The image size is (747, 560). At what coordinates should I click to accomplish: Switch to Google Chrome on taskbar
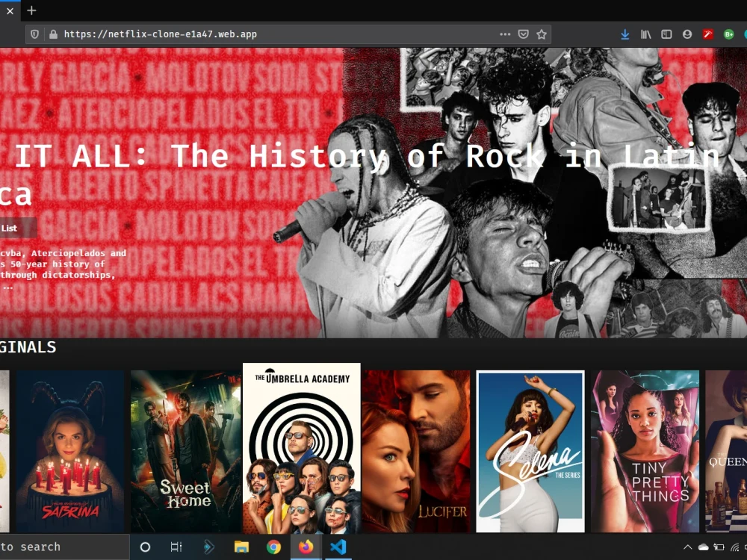[x=273, y=547]
